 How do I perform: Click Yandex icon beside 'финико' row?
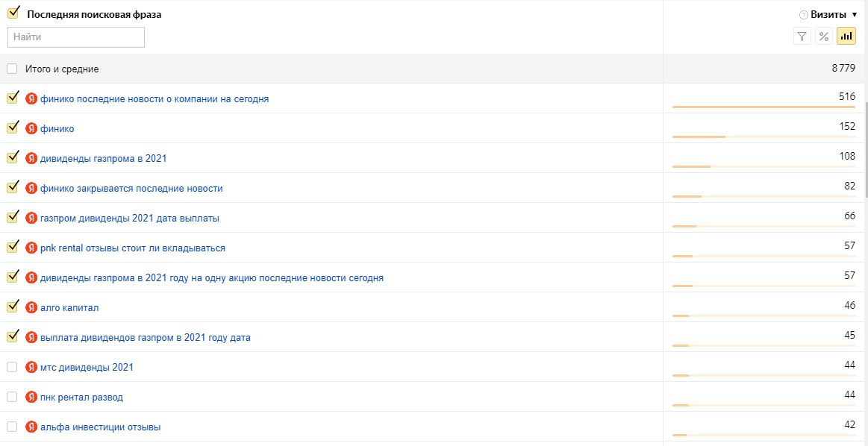(x=31, y=128)
